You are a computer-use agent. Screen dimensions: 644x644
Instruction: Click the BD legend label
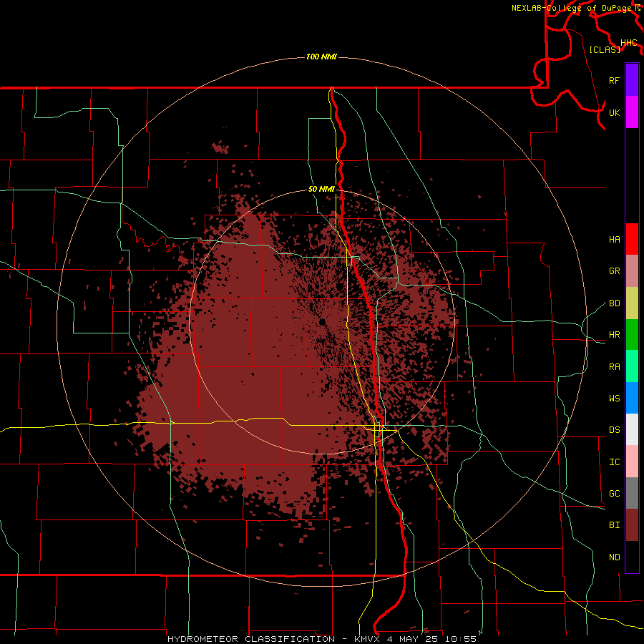[x=614, y=303]
